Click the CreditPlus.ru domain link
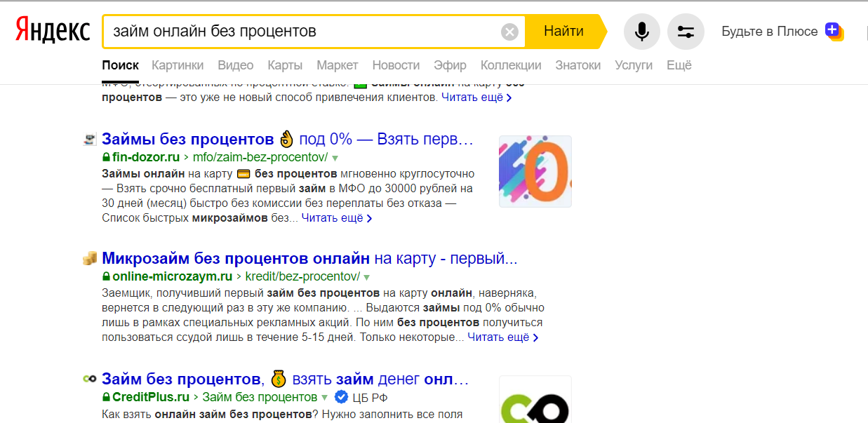This screenshot has height=423, width=868. click(151, 397)
